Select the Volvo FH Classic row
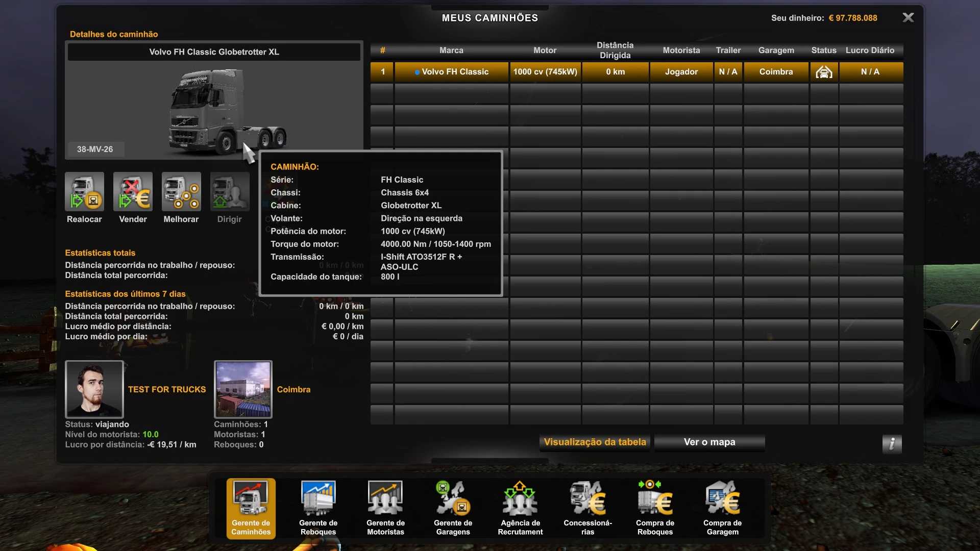The height and width of the screenshot is (551, 980). tap(452, 72)
